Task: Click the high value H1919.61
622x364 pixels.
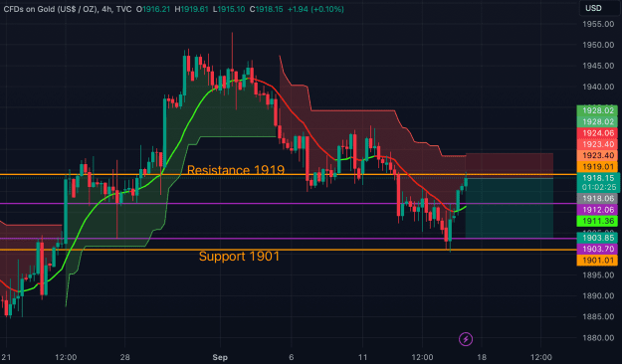Action: pos(191,9)
